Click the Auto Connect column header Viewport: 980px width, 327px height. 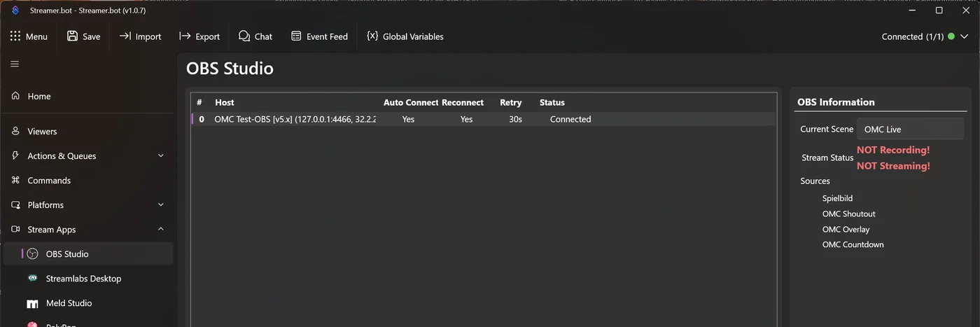point(411,102)
